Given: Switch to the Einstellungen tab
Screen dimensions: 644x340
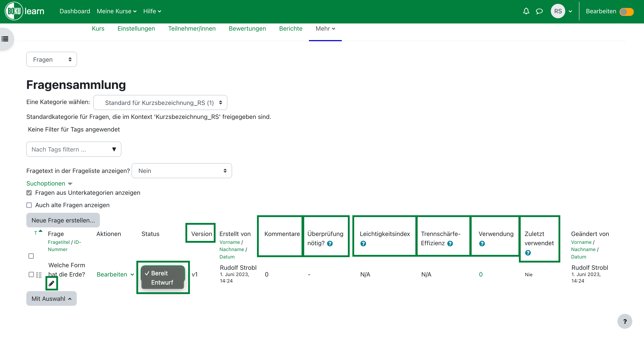Looking at the screenshot, I should click(136, 29).
